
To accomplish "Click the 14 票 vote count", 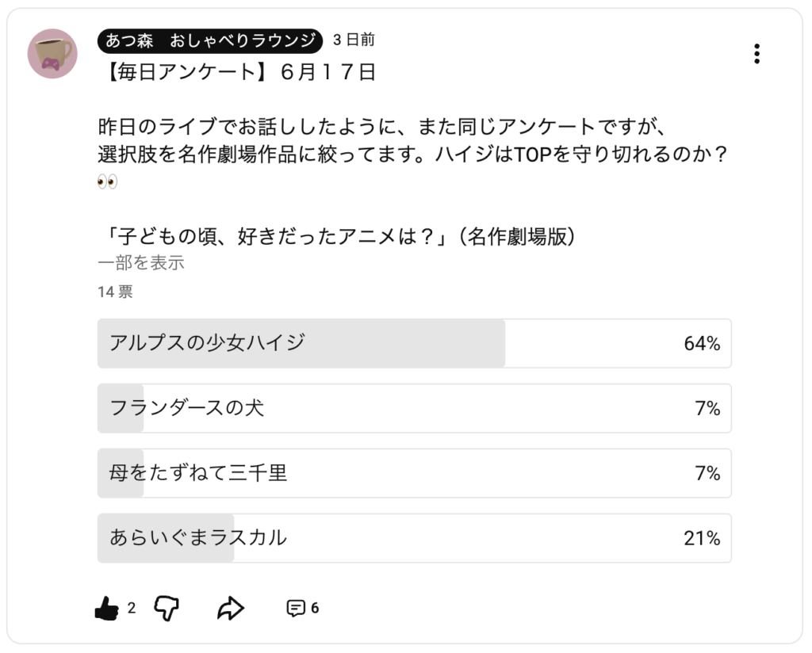I will point(116,292).
